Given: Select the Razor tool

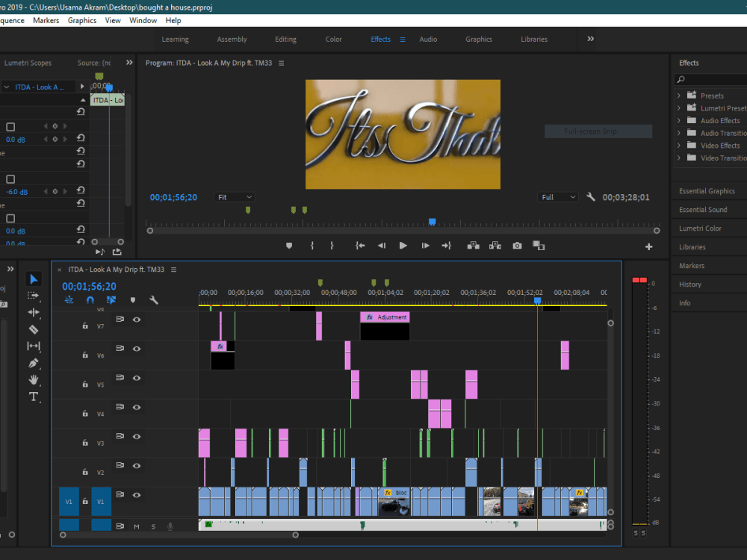Looking at the screenshot, I should tap(34, 329).
